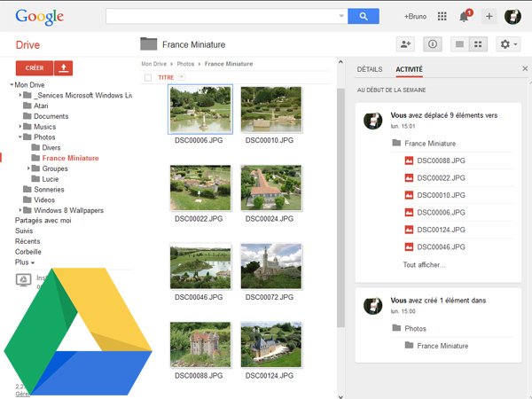Open the account profile avatar

[512, 16]
